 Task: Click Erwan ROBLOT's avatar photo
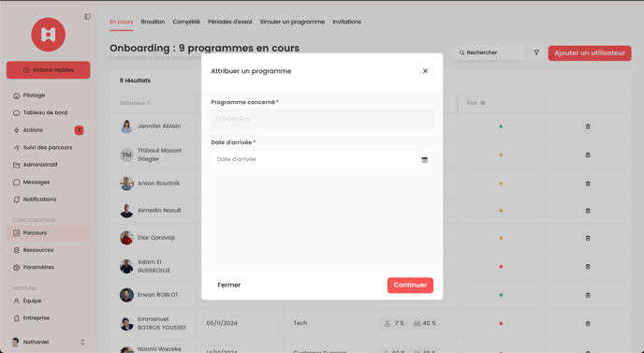126,295
